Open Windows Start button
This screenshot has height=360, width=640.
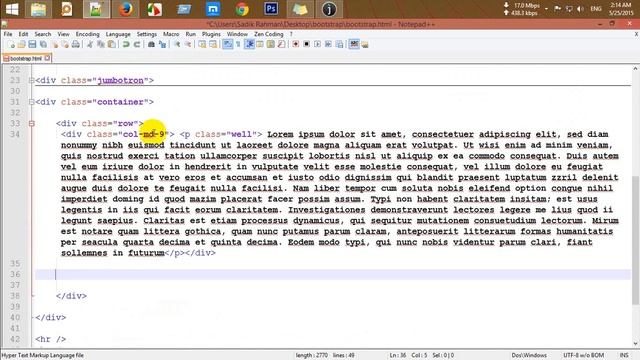coord(12,9)
